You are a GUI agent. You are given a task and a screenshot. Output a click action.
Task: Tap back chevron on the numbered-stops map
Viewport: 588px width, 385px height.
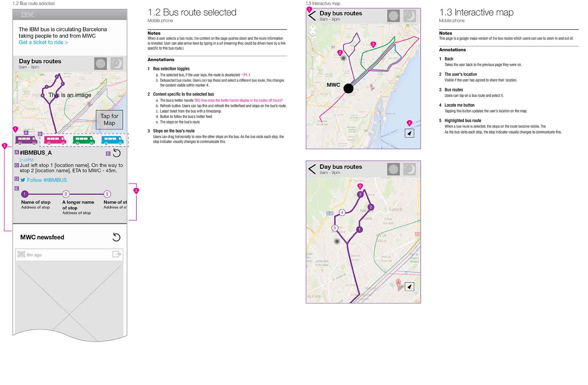tap(312, 169)
